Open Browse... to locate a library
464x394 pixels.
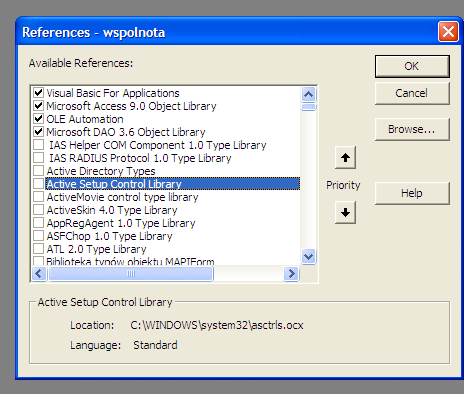tap(412, 129)
